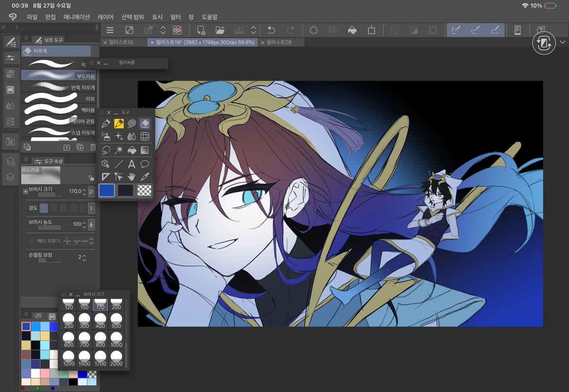Adjust the stabilization stepper arrows
Viewport: 569px width, 392px height.
(x=84, y=257)
